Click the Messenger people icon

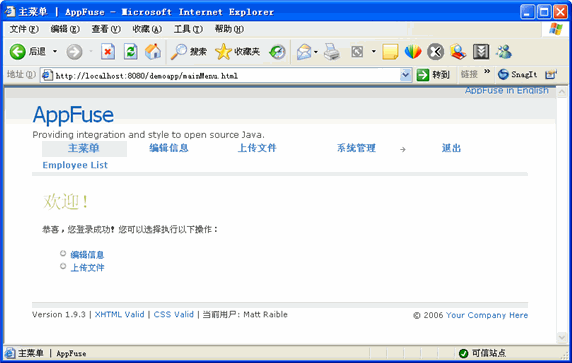(x=504, y=52)
